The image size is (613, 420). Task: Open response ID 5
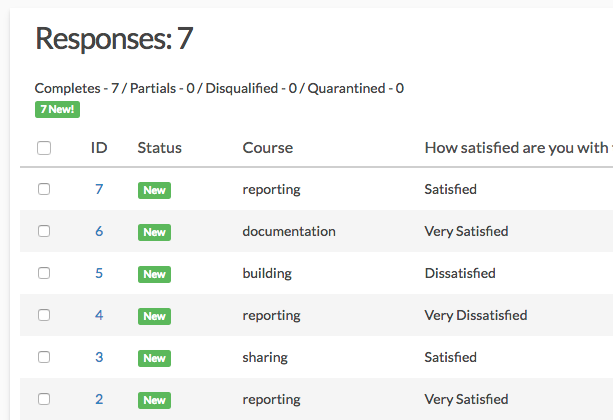point(99,273)
